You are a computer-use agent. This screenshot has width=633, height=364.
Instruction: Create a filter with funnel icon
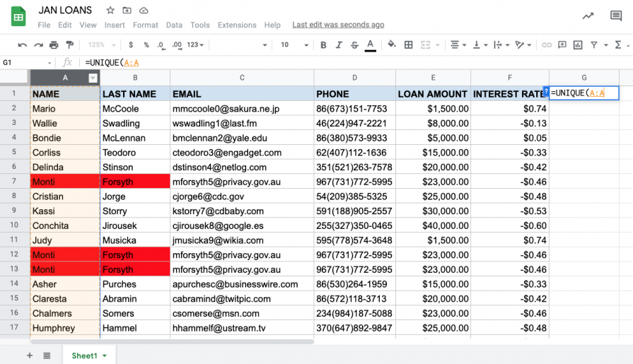[594, 45]
